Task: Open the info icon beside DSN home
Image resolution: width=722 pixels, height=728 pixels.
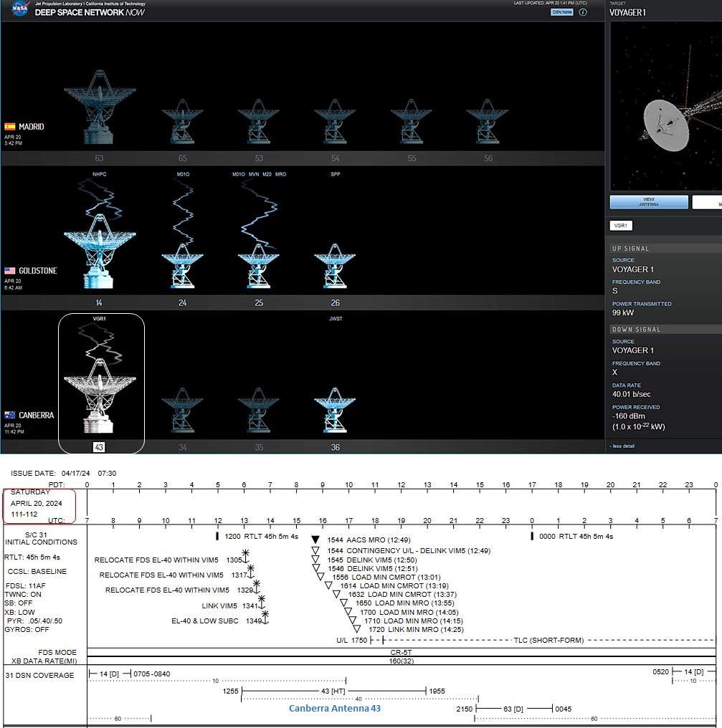Action: tap(583, 12)
